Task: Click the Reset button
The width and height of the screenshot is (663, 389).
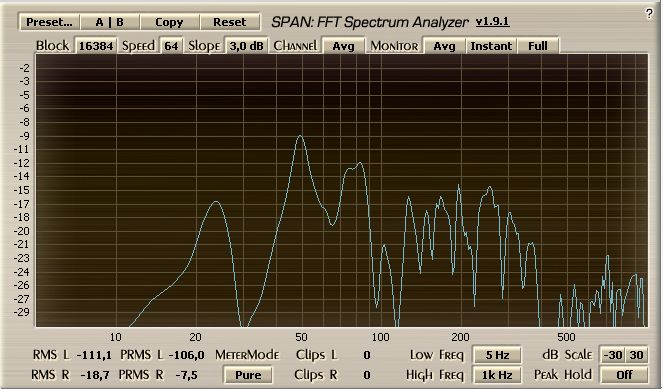Action: (x=230, y=22)
